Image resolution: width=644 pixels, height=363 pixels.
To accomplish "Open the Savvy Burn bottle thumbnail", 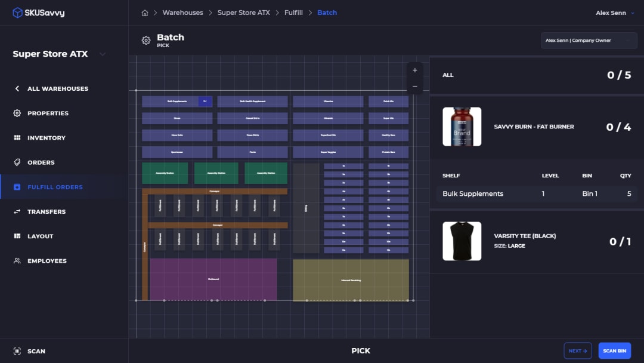I will (462, 127).
